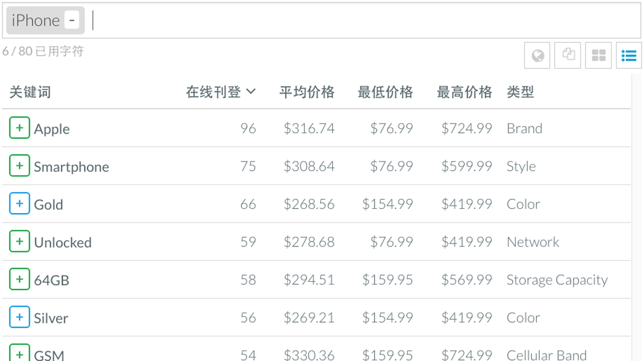Screen dimensions: 644x361
Task: Click the Storage Capacity type cell
Action: 557,280
